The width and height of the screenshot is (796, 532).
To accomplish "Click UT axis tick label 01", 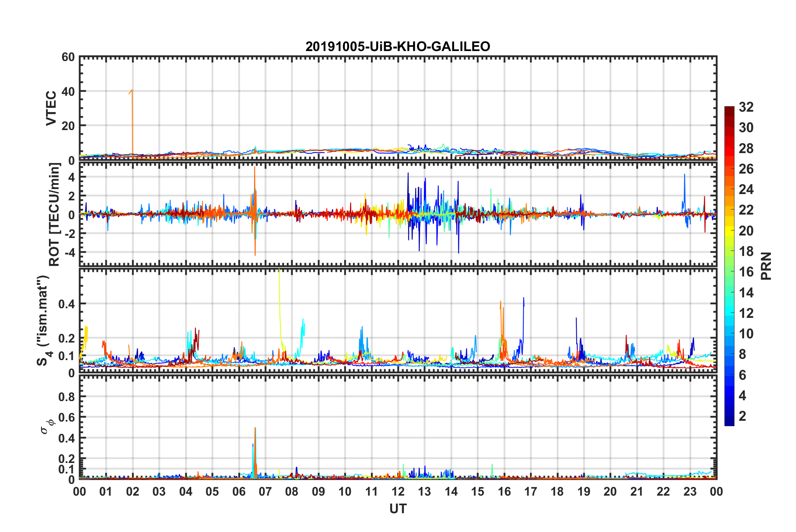I will (x=106, y=491).
